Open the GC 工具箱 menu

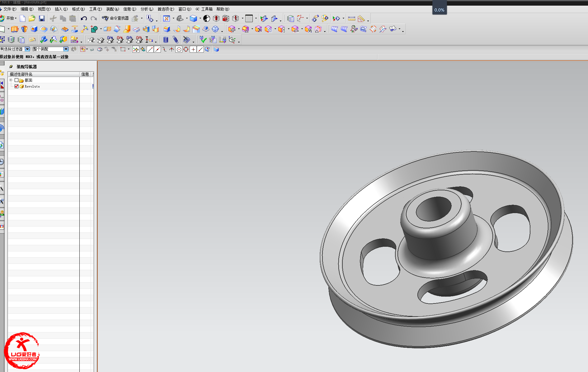coord(204,9)
